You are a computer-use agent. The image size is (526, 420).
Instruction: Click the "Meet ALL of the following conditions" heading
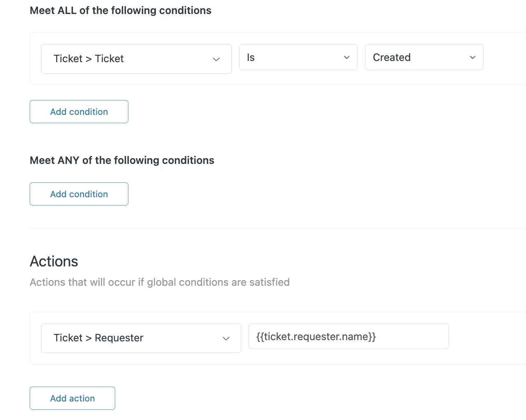point(121,11)
